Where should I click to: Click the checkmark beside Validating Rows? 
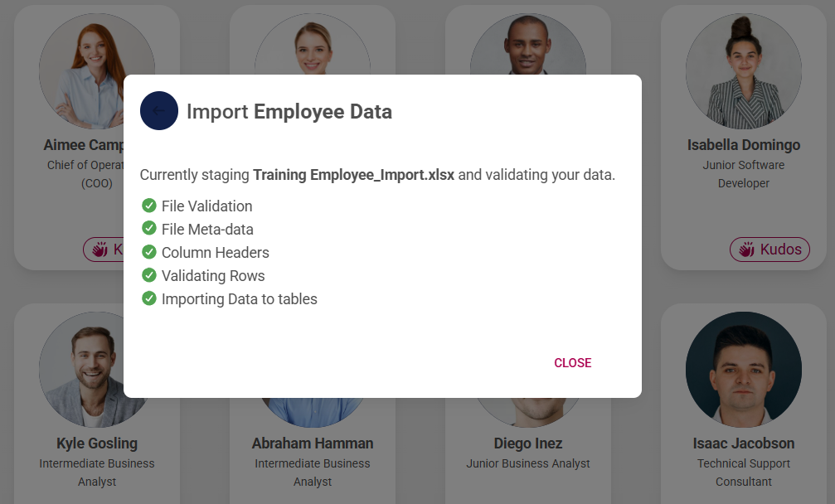(x=150, y=275)
